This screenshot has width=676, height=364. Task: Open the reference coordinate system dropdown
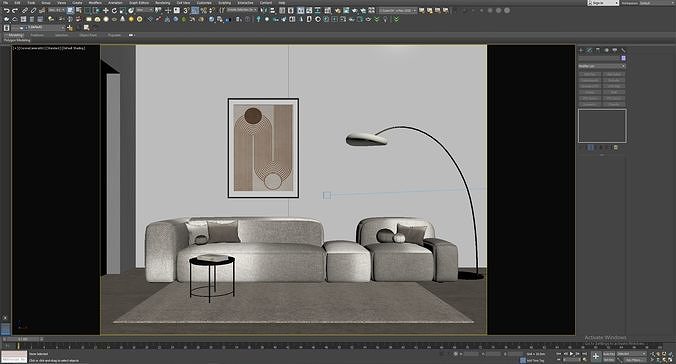point(145,10)
